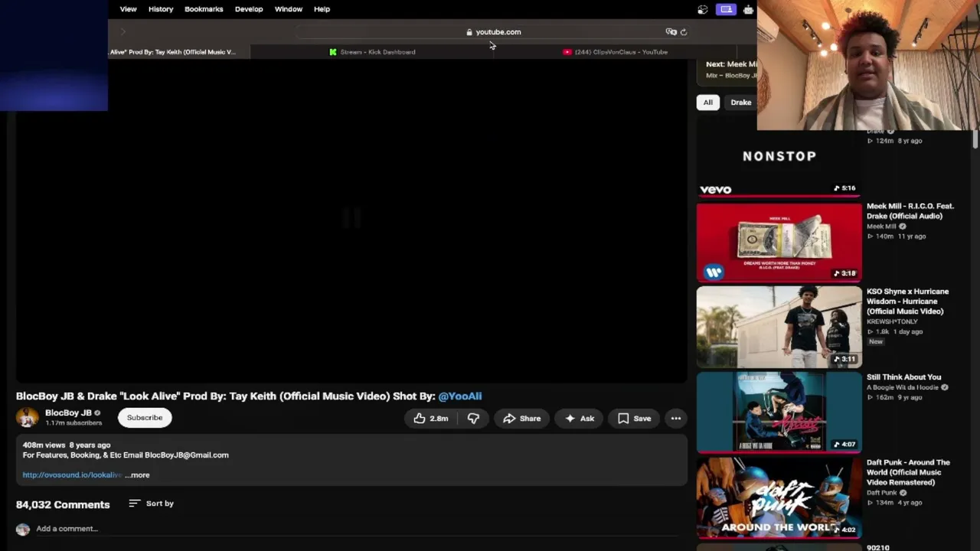
Task: Open the Bookmarks menu
Action: coord(204,9)
